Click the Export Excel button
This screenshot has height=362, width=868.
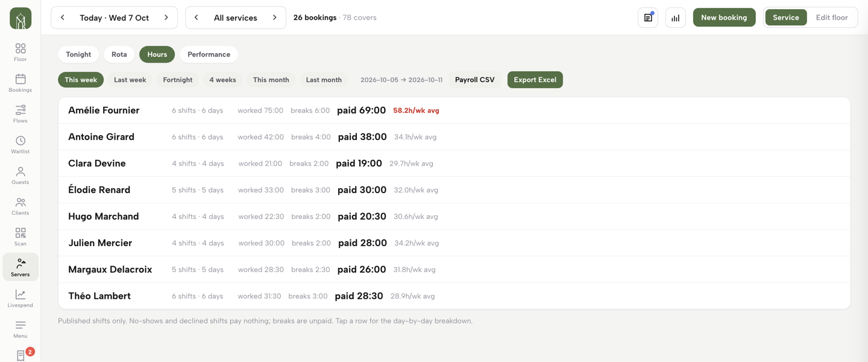pyautogui.click(x=535, y=80)
